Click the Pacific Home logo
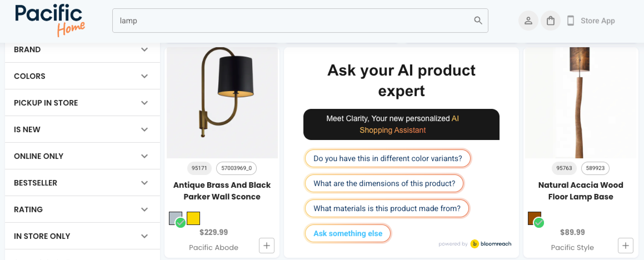 [x=50, y=21]
